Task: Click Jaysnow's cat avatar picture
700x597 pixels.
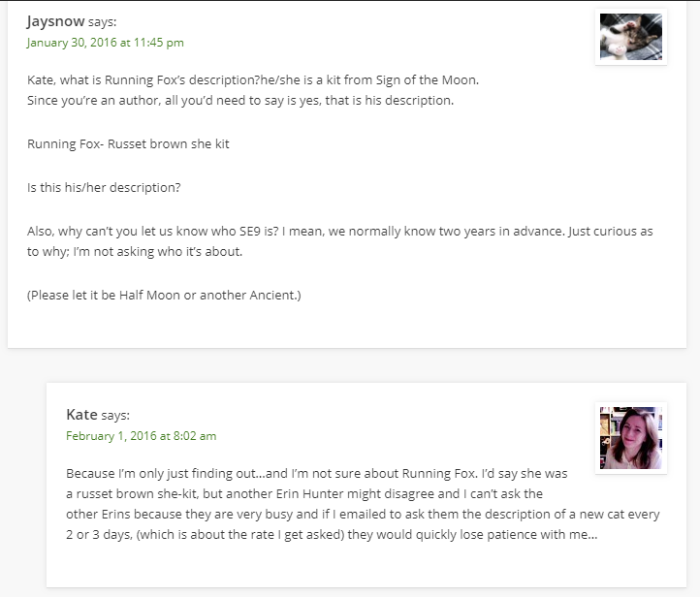Action: point(630,37)
